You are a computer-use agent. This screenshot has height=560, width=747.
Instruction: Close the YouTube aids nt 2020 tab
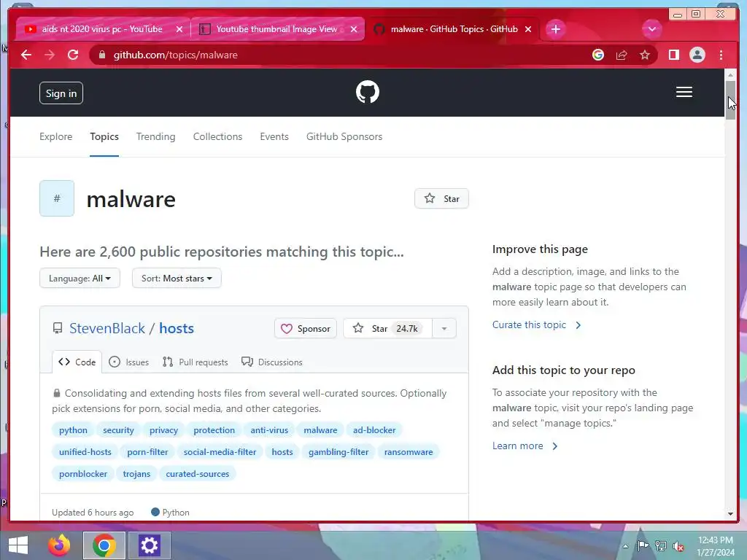179,29
